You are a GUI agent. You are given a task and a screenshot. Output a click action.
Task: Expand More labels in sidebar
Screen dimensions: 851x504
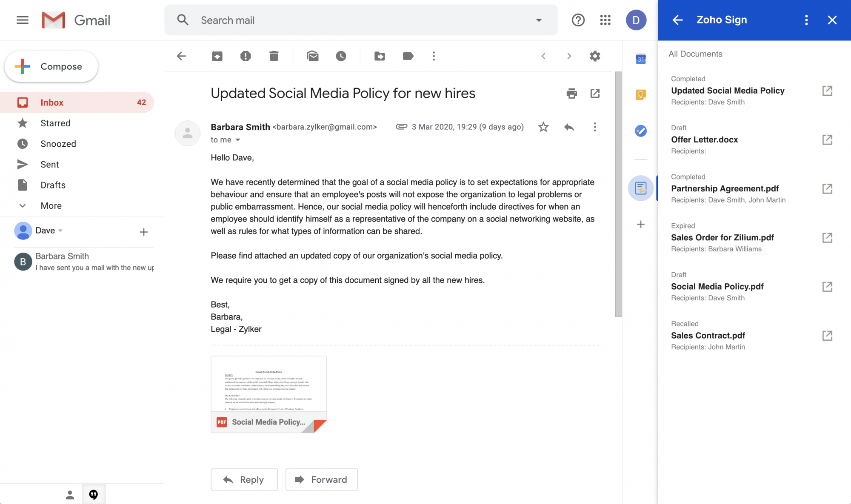51,206
